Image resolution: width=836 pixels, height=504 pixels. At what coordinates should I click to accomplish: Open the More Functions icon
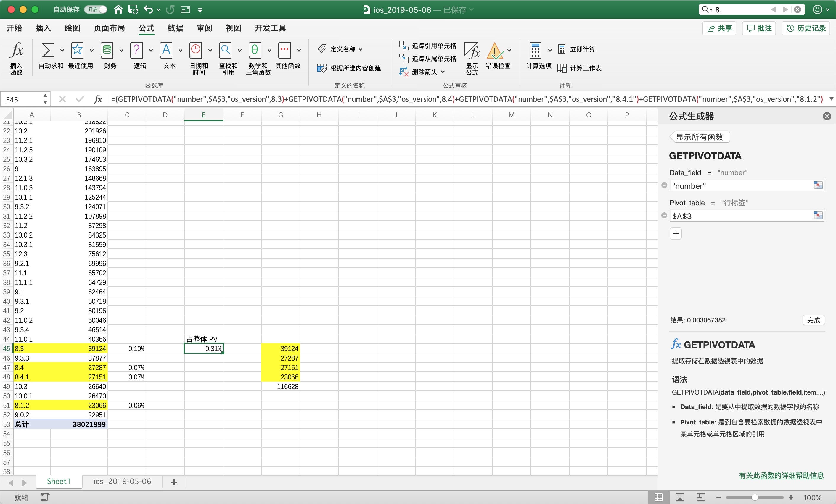click(284, 50)
